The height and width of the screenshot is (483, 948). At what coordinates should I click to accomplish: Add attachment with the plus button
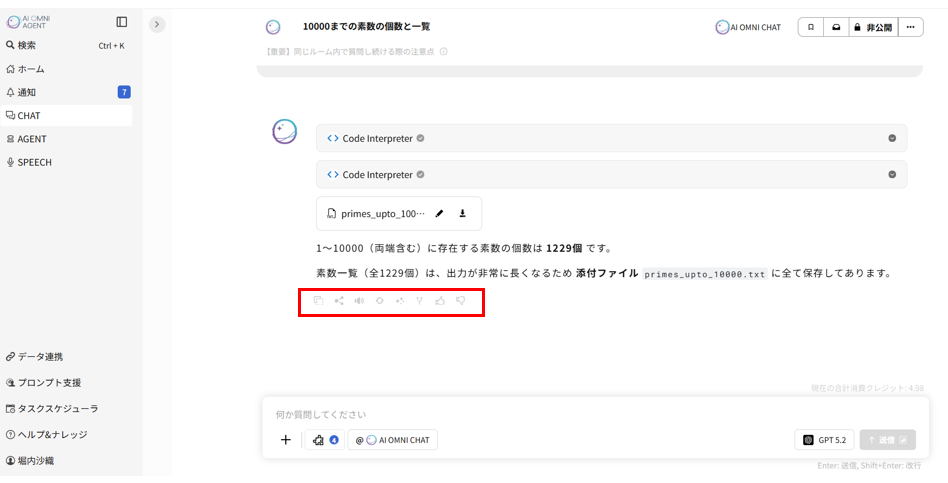coord(286,440)
